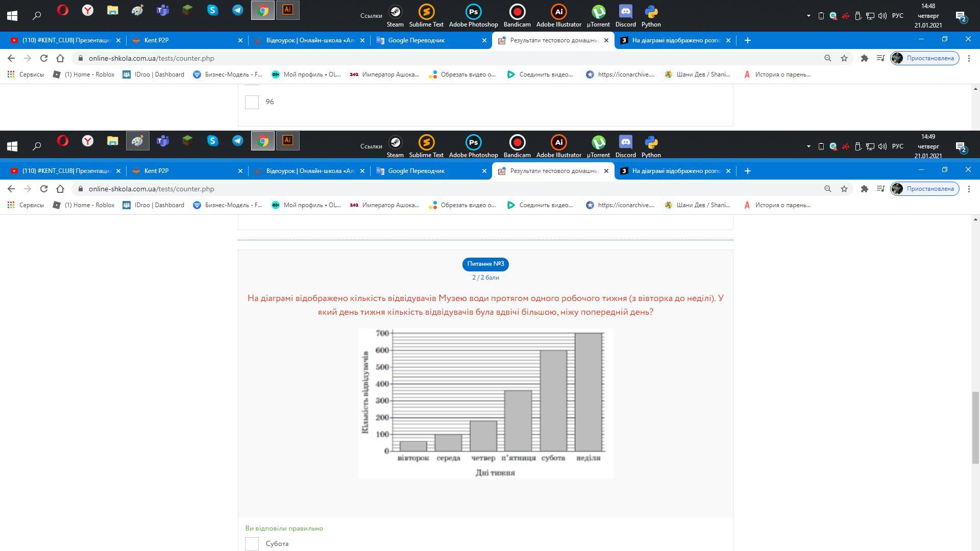Click the Telegram icon in the lower taskbar
980x551 pixels.
pos(238,141)
